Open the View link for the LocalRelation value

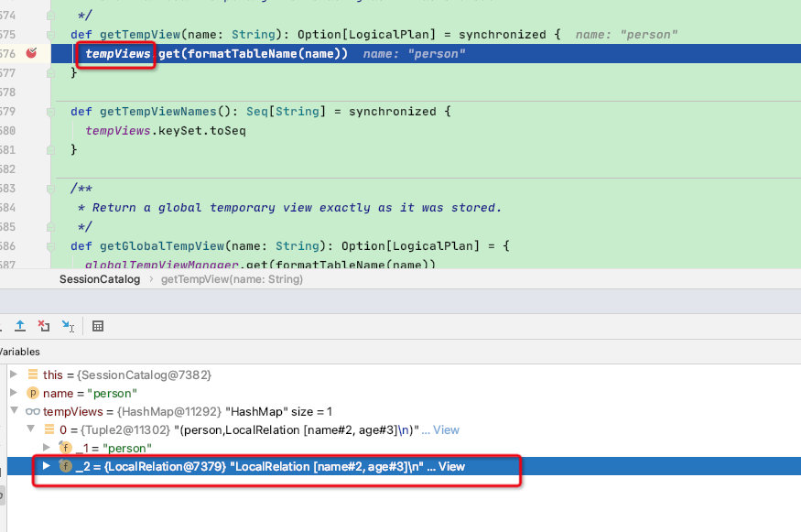(x=451, y=467)
